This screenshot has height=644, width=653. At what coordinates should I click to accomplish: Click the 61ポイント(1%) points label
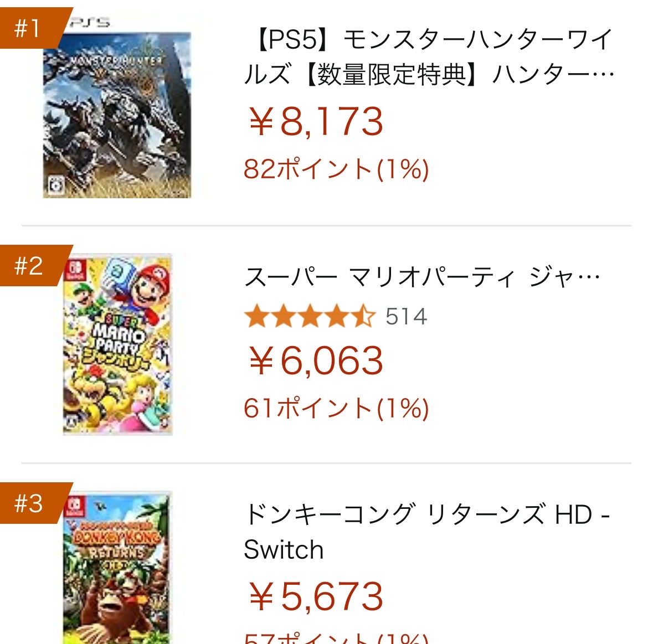336,408
